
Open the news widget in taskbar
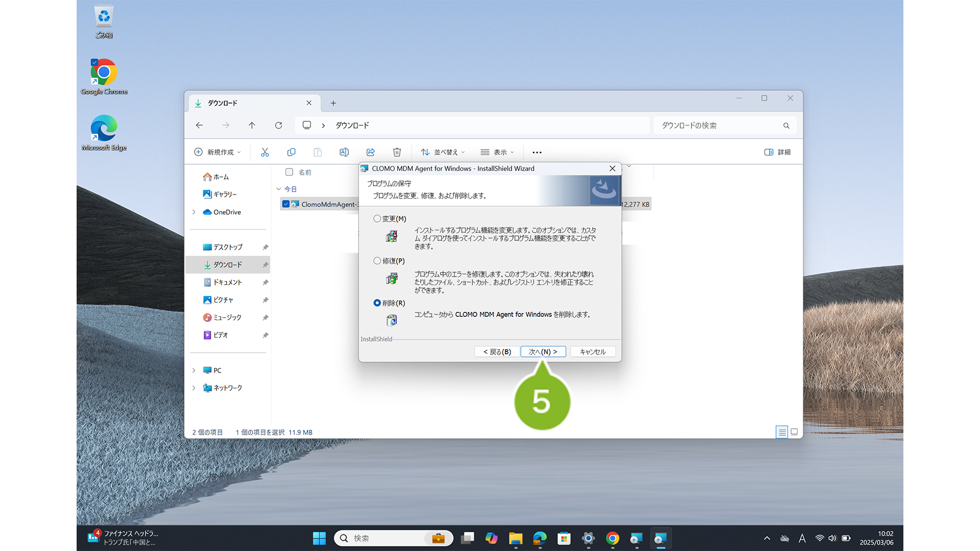pos(123,538)
